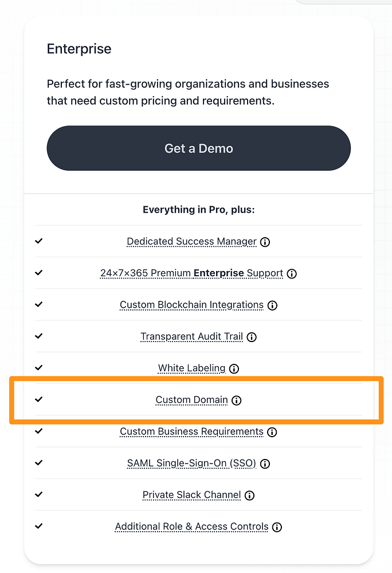Image resolution: width=392 pixels, height=573 pixels.
Task: Click the checkmark beside Private Slack Channel
Action: point(38,494)
